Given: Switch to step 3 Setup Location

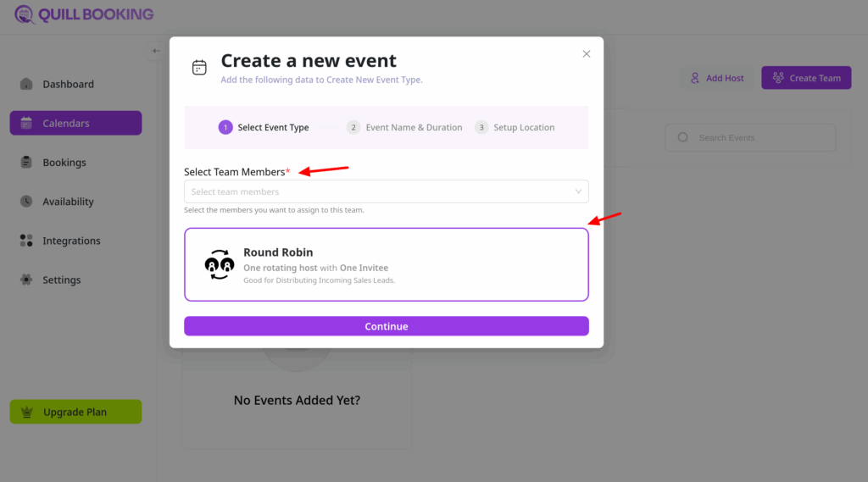Looking at the screenshot, I should point(515,128).
